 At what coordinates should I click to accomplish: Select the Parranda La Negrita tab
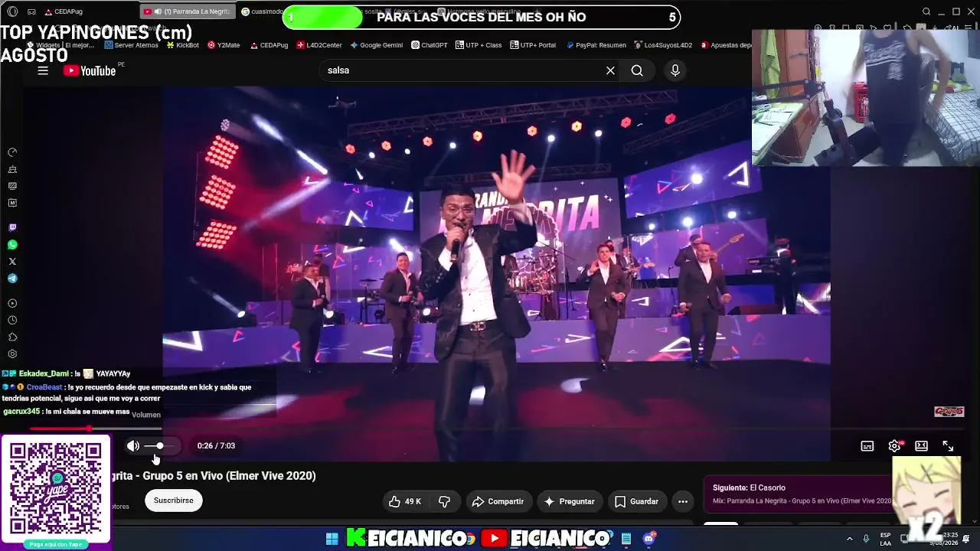[188, 11]
